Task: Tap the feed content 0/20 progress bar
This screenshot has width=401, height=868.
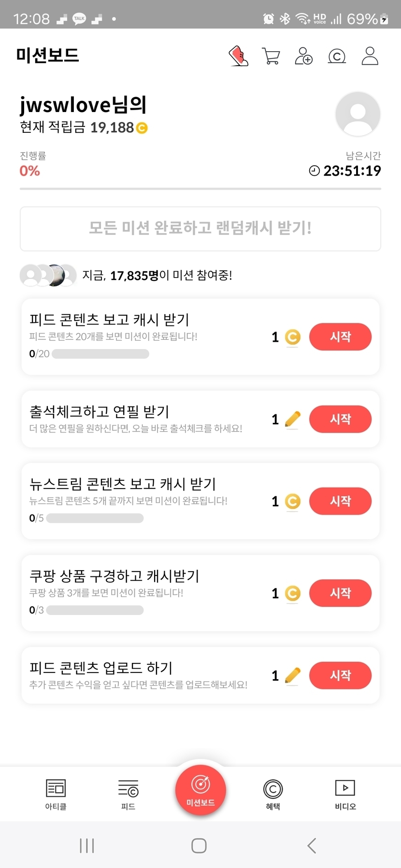Action: 100,354
